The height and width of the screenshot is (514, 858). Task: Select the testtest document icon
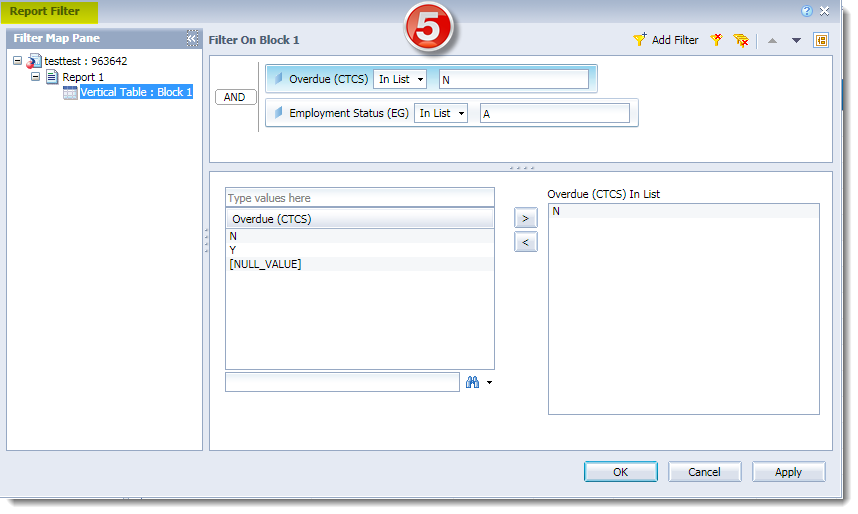coord(34,61)
